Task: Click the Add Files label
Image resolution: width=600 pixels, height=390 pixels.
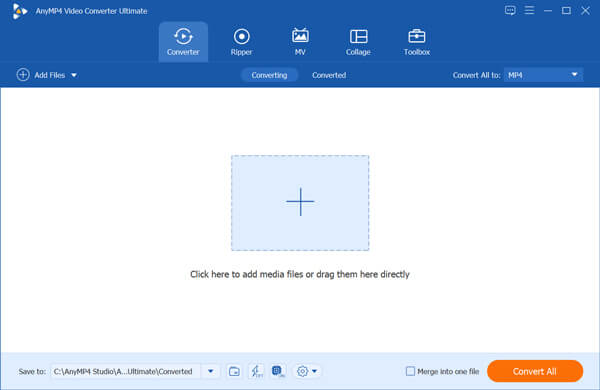Action: point(50,75)
